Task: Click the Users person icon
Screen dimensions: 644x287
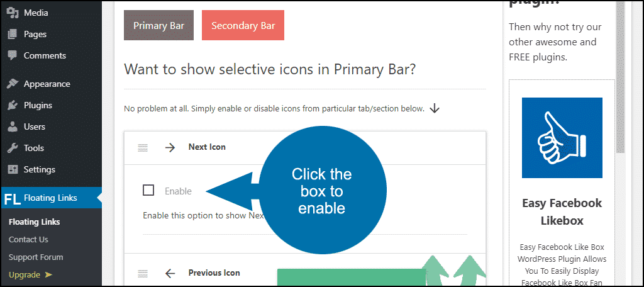Action: click(x=13, y=127)
